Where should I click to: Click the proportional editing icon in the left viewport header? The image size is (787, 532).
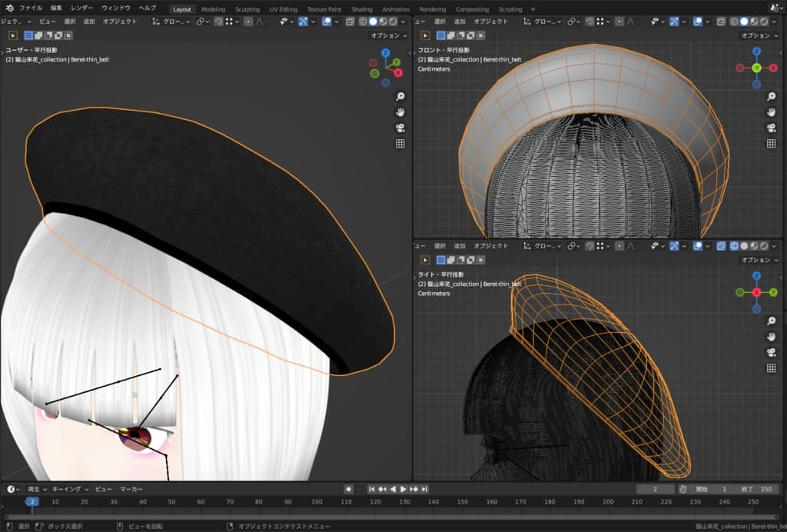click(x=248, y=22)
